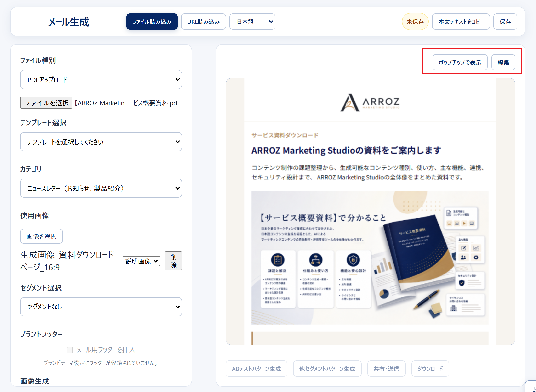Viewport: 536px width, 392px height.
Task: Open the PDFアップロード file type dropdown
Action: coord(101,79)
